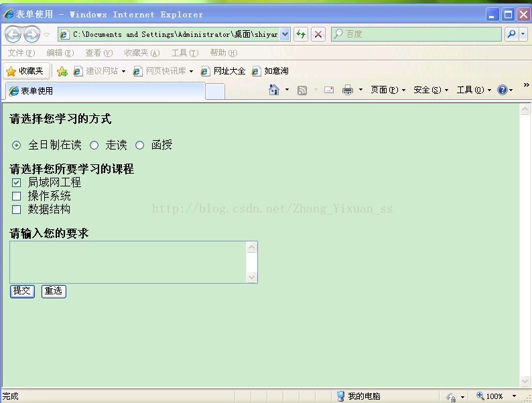This screenshot has width=532, height=403.
Task: Open the 工具(O) command bar menu
Action: coord(474,90)
